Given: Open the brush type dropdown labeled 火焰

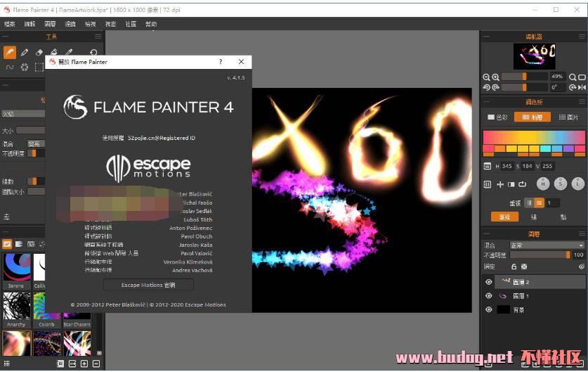Looking at the screenshot, I should point(24,113).
